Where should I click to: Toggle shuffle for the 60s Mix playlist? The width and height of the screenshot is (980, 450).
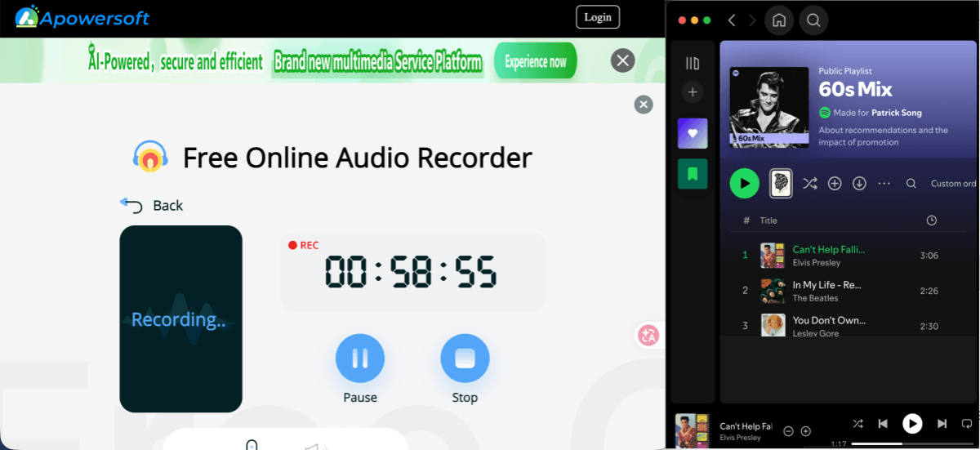809,184
